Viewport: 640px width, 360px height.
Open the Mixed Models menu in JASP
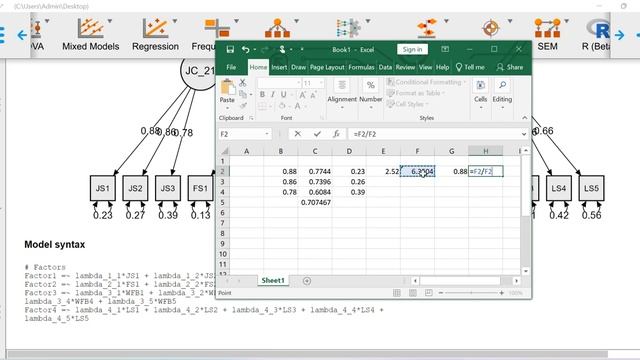[x=91, y=35]
